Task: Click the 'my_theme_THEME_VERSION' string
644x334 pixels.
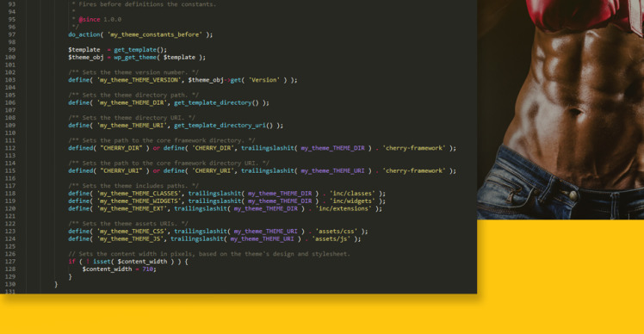Action: (x=139, y=80)
